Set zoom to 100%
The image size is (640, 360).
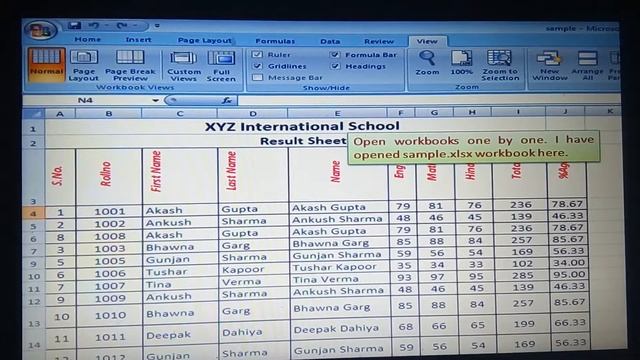coord(461,62)
